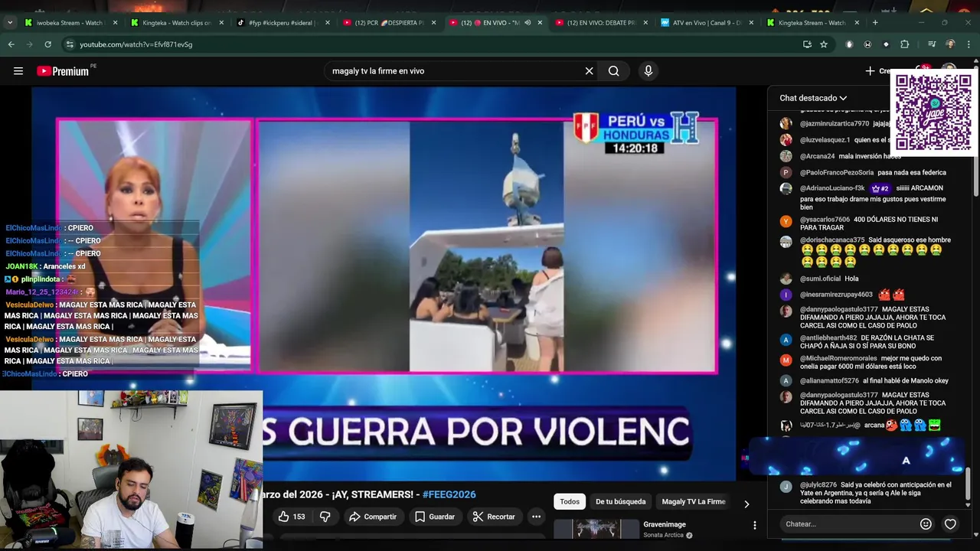Open new browser tab with plus
Screen dimensions: 980x551
(x=875, y=22)
